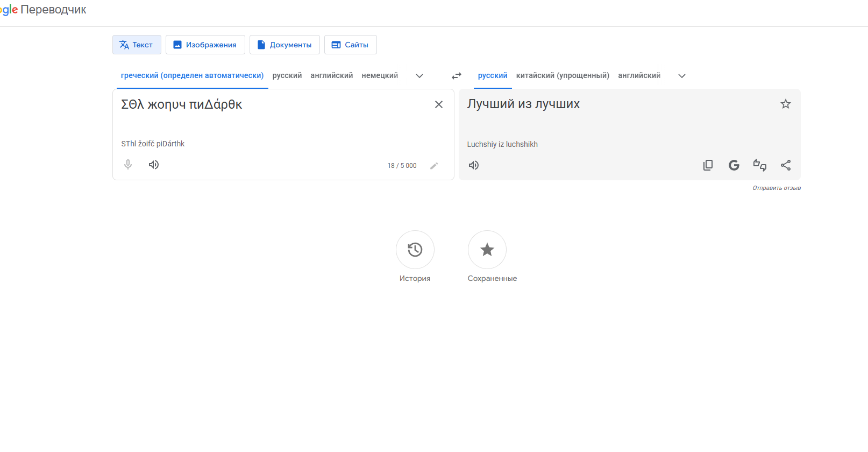Share the translation
868x452 pixels.
point(786,165)
